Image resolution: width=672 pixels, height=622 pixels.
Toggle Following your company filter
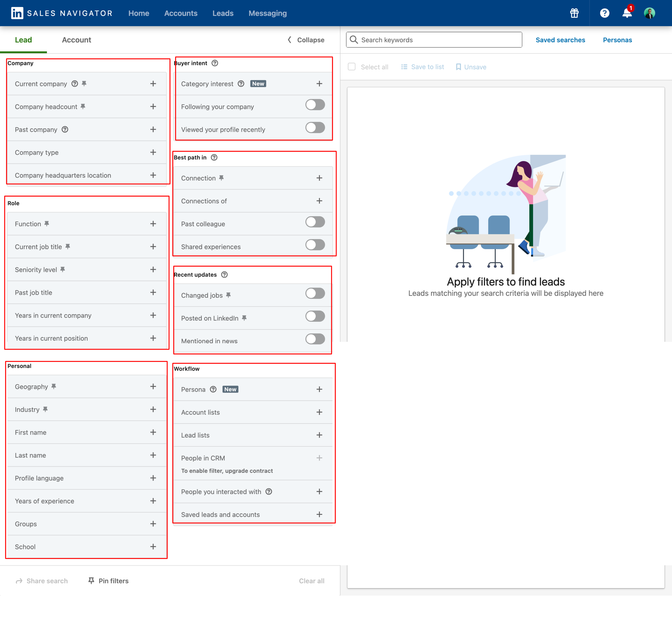click(x=315, y=105)
